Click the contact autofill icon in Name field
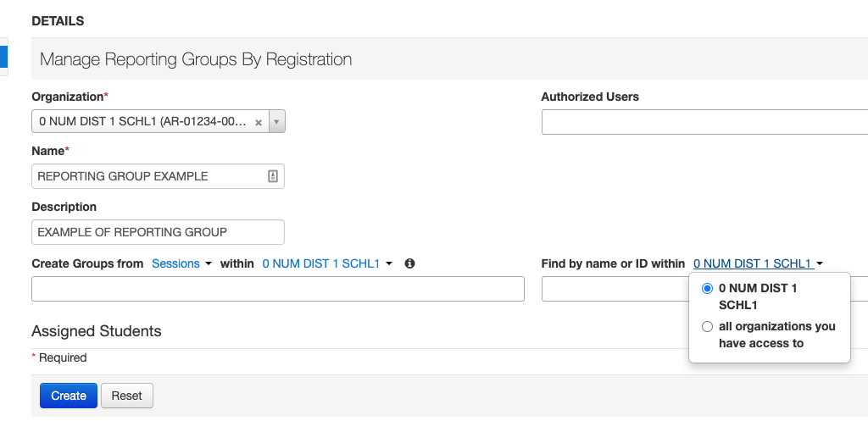Image resolution: width=868 pixels, height=421 pixels. pyautogui.click(x=273, y=176)
